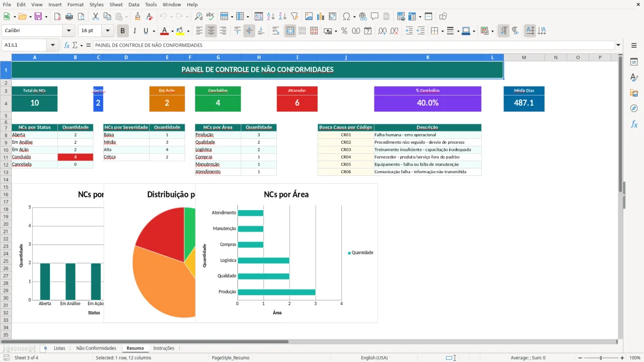644x362 pixels.
Task: Toggle Center Vertically alignment
Action: click(x=249, y=31)
